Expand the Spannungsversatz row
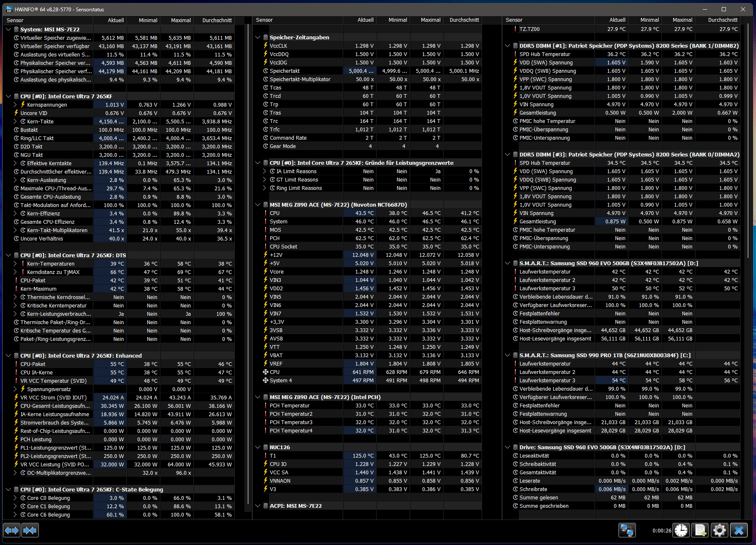The height and width of the screenshot is (545, 756). click(x=15, y=389)
